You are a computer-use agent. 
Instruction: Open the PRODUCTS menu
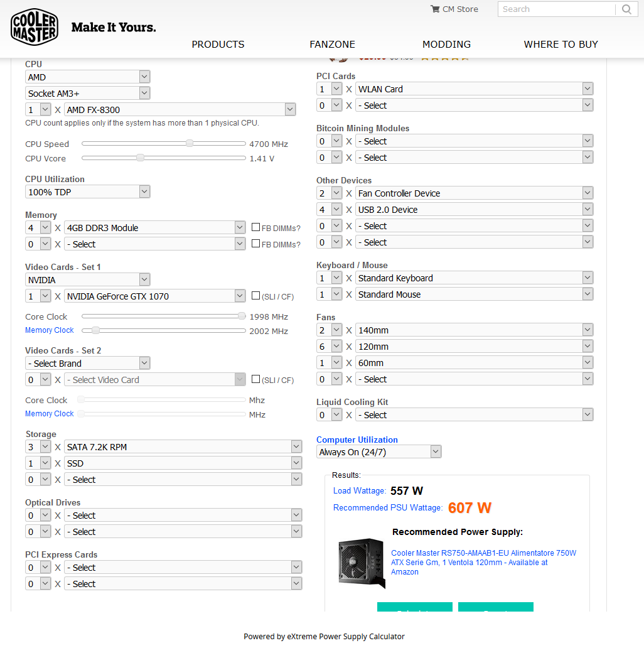pyautogui.click(x=218, y=44)
